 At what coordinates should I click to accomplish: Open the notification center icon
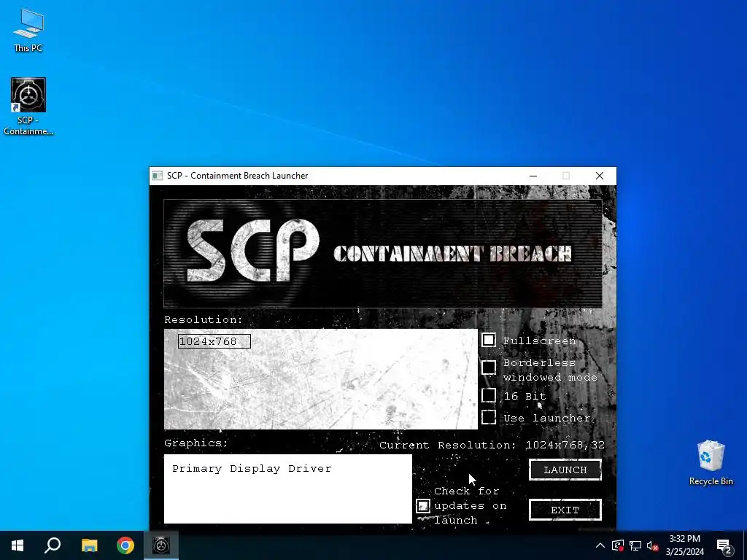pos(724,545)
